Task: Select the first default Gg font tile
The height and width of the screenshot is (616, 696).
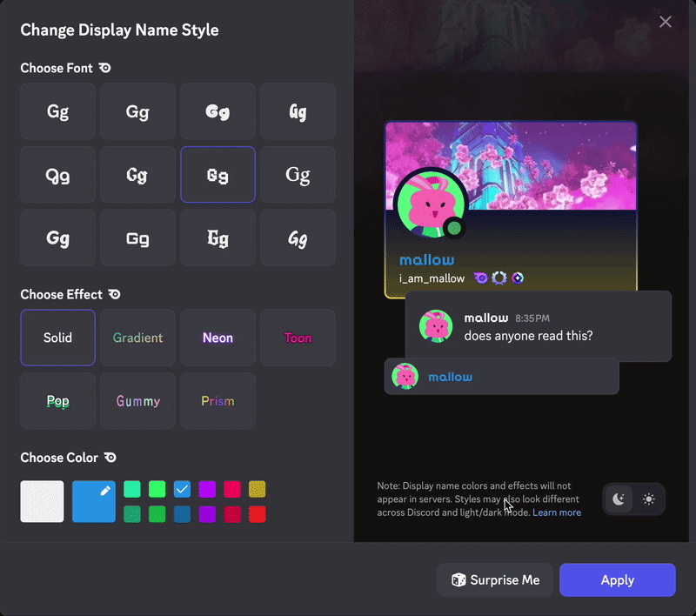Action: click(x=57, y=111)
